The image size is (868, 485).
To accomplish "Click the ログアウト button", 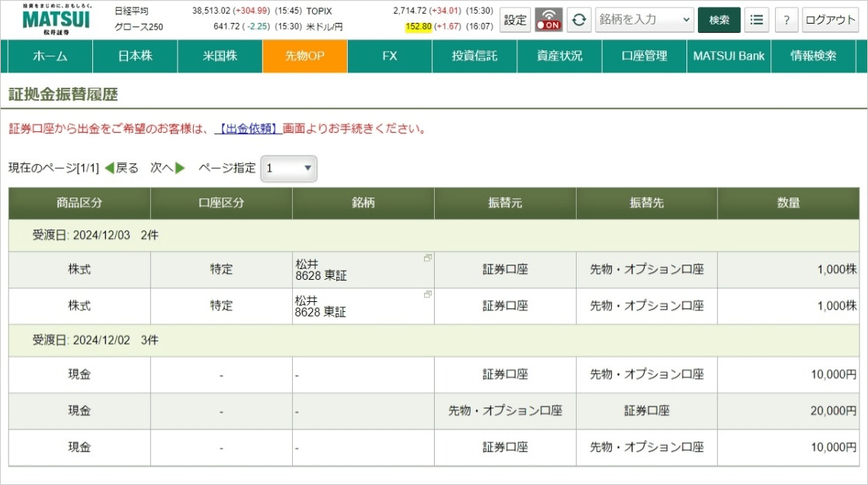I will (x=830, y=21).
